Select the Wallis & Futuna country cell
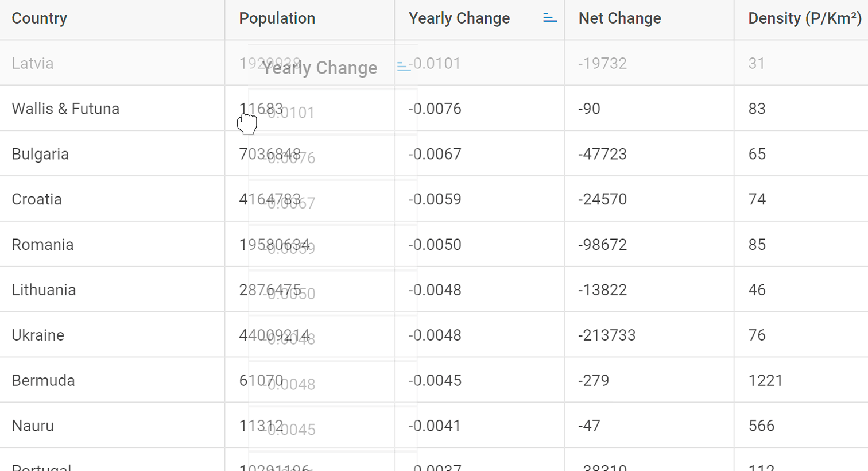Viewport: 868px width, 471px height. (112, 109)
